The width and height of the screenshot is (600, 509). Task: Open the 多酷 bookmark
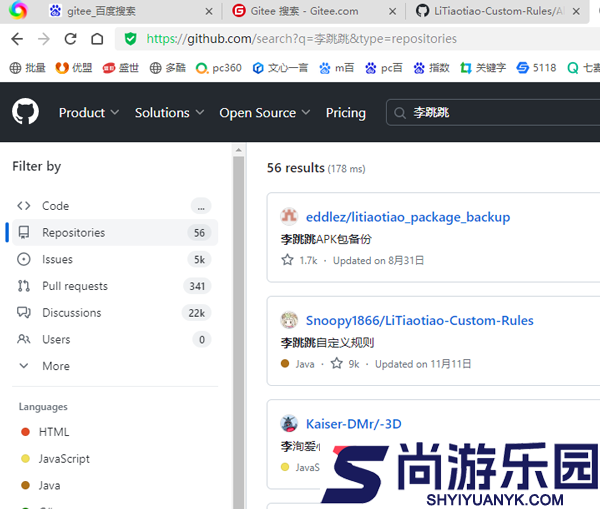(x=168, y=68)
